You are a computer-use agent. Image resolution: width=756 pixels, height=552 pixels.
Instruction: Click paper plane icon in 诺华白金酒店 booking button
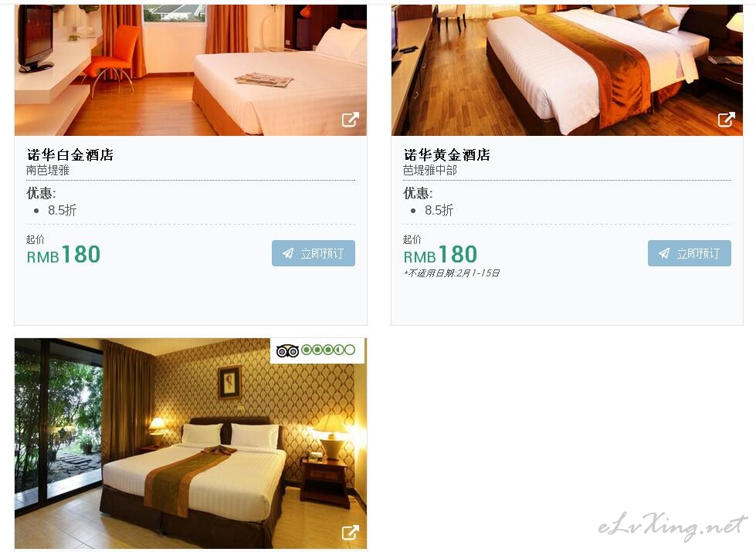tap(288, 253)
